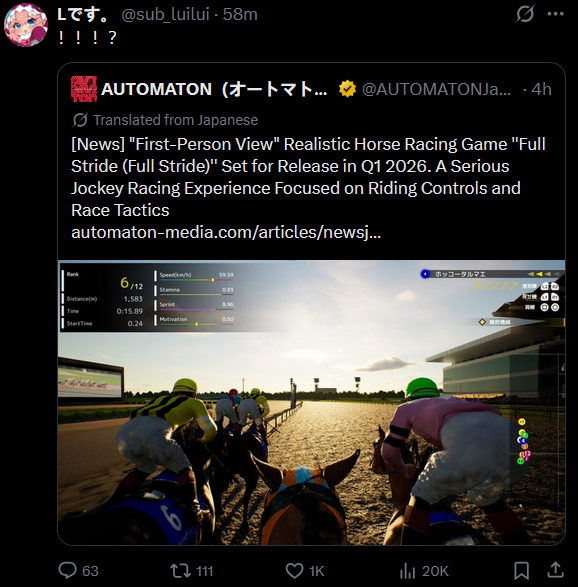Click the gold verified badge of AUTOMATON

click(x=347, y=89)
